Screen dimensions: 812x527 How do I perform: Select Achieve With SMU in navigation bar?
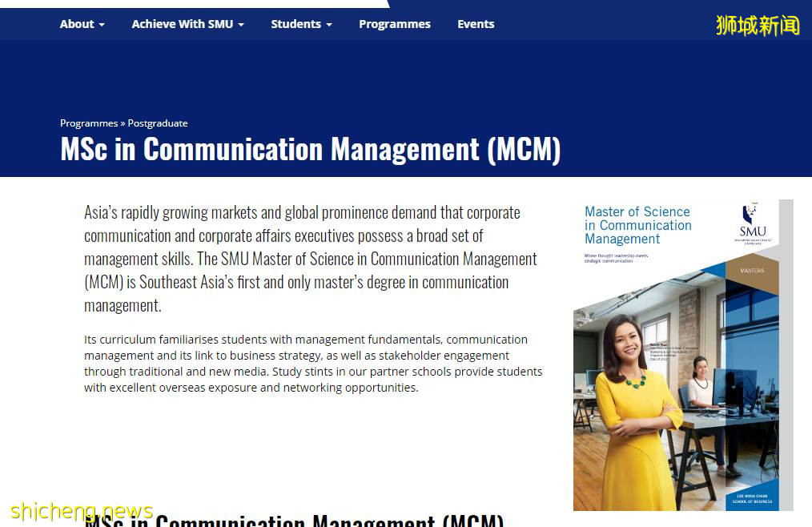pos(182,24)
